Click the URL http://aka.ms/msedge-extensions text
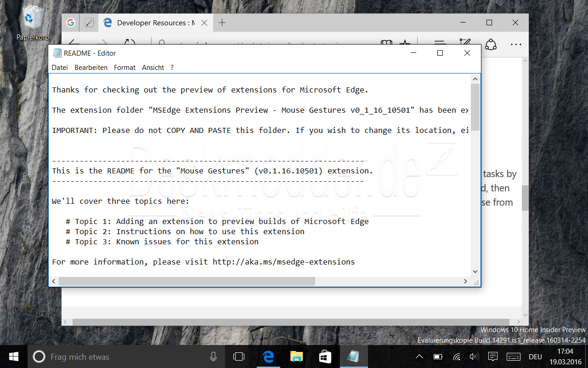The height and width of the screenshot is (368, 588). point(283,262)
